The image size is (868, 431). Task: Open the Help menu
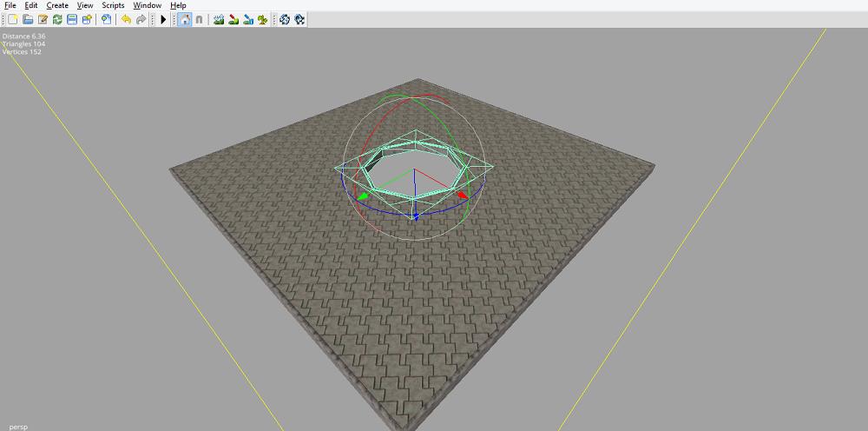178,5
